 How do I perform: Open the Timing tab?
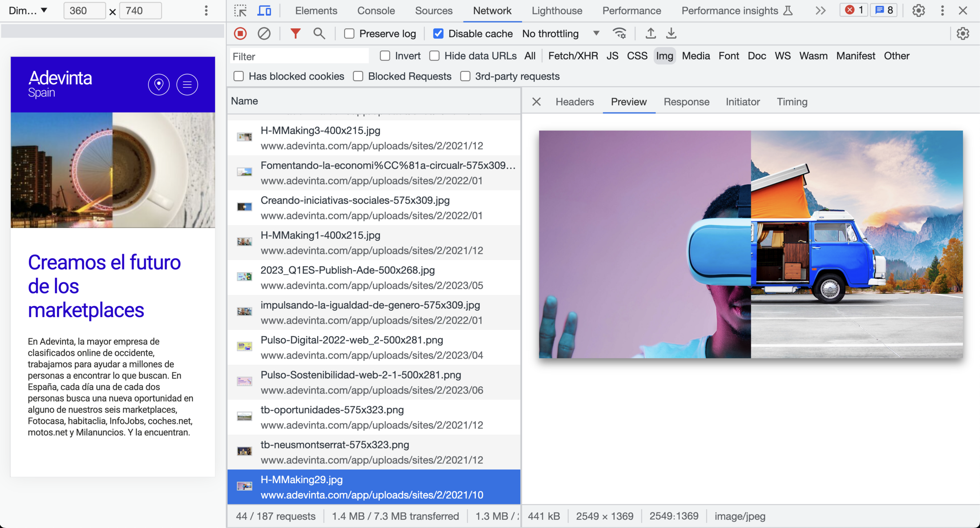point(792,102)
